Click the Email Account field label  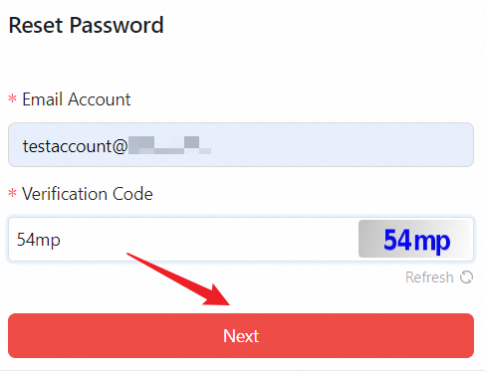[x=76, y=99]
